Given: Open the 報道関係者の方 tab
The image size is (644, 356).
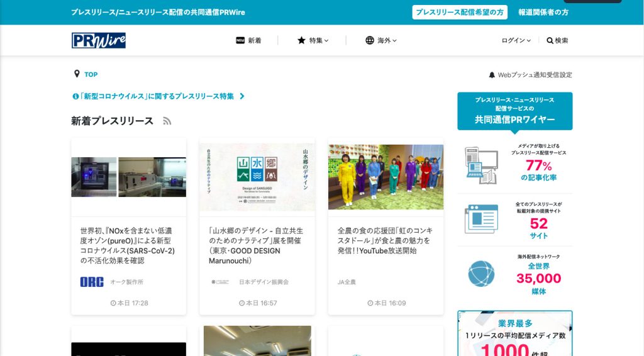Looking at the screenshot, I should [x=543, y=12].
